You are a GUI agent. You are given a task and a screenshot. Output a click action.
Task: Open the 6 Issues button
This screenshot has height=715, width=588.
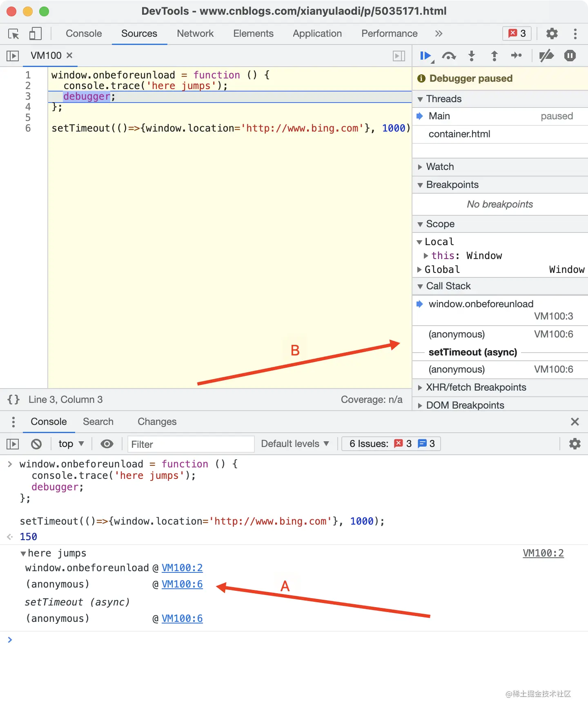pos(391,444)
